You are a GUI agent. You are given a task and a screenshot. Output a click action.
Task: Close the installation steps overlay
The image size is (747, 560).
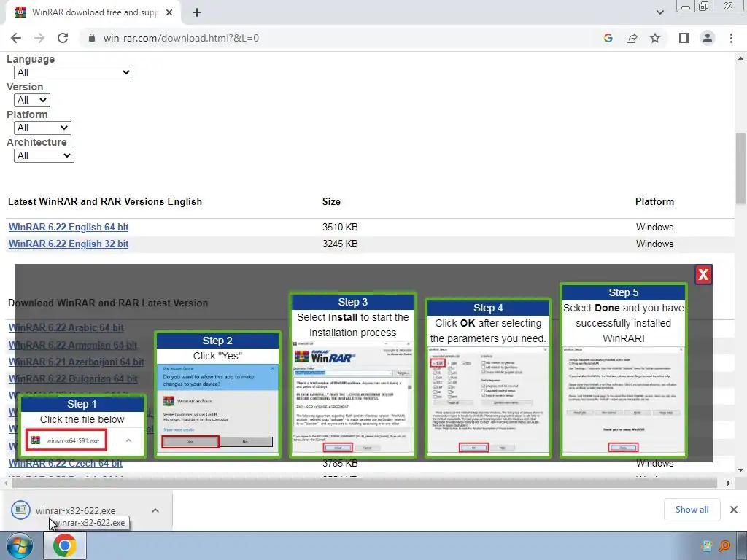coord(703,274)
